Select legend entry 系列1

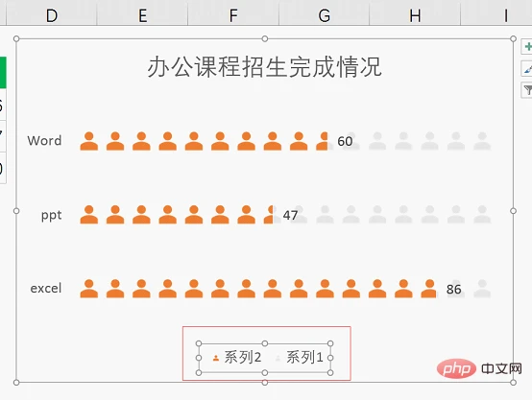coord(304,358)
